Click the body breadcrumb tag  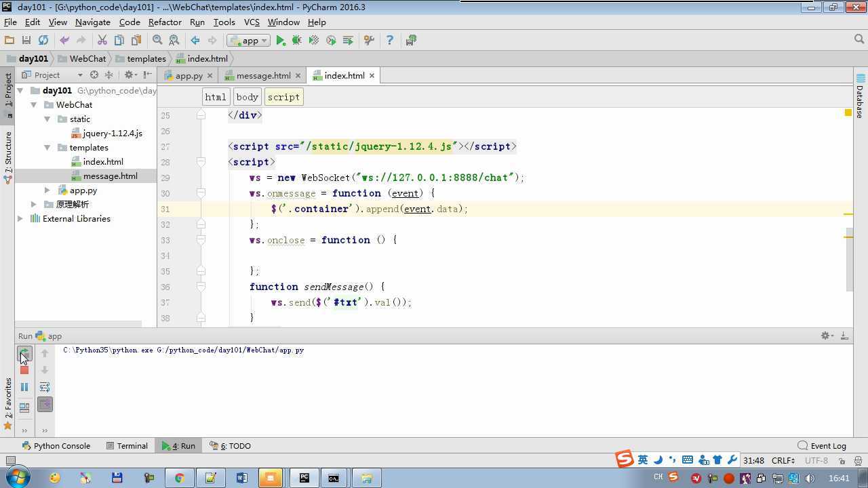tap(248, 97)
